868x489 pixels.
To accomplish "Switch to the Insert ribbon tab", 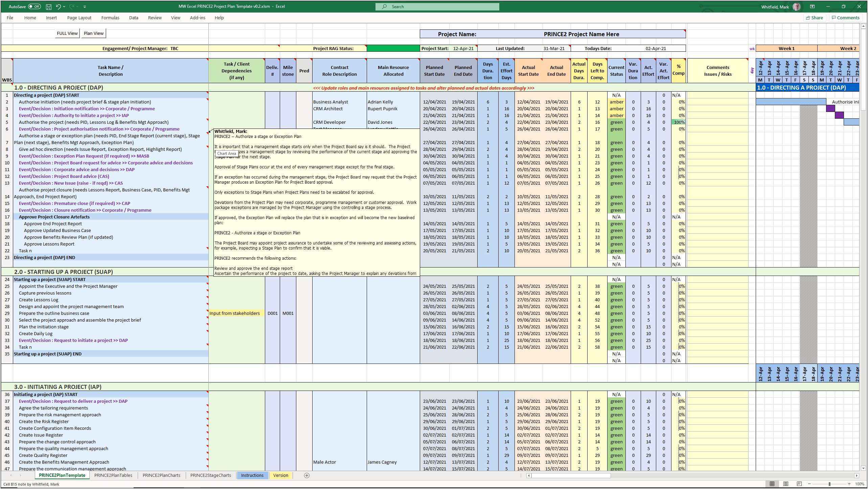I will tap(51, 18).
